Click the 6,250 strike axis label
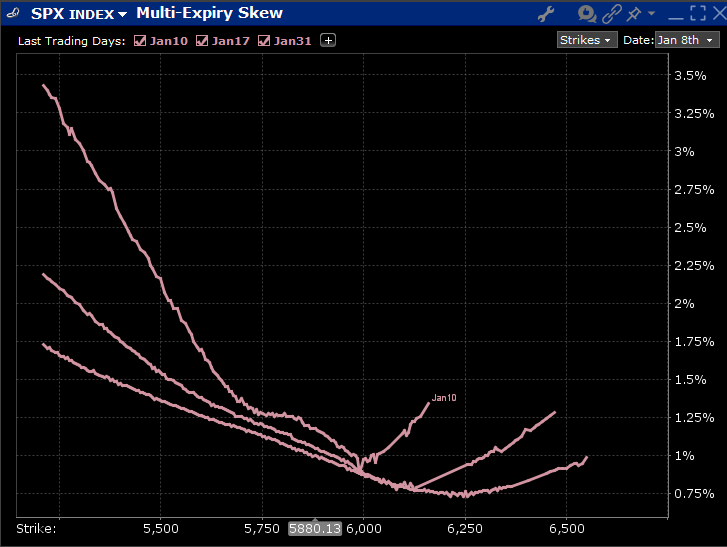This screenshot has width=727, height=547. 465,528
